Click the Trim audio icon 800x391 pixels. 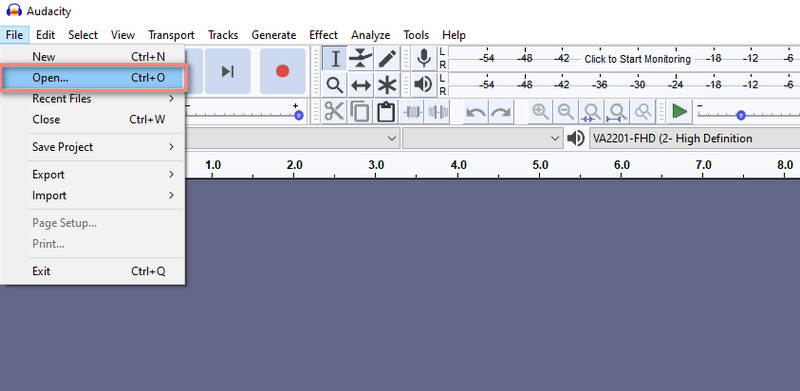coord(412,111)
